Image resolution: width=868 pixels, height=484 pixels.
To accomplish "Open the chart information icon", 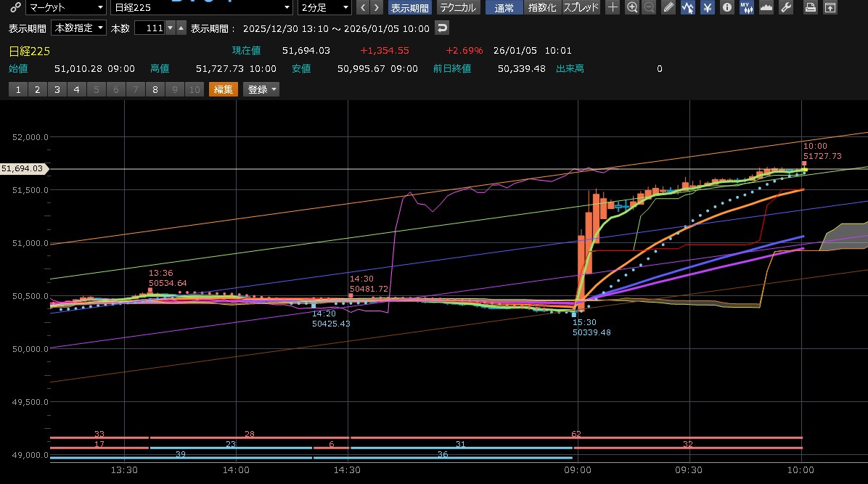I will pos(726,7).
